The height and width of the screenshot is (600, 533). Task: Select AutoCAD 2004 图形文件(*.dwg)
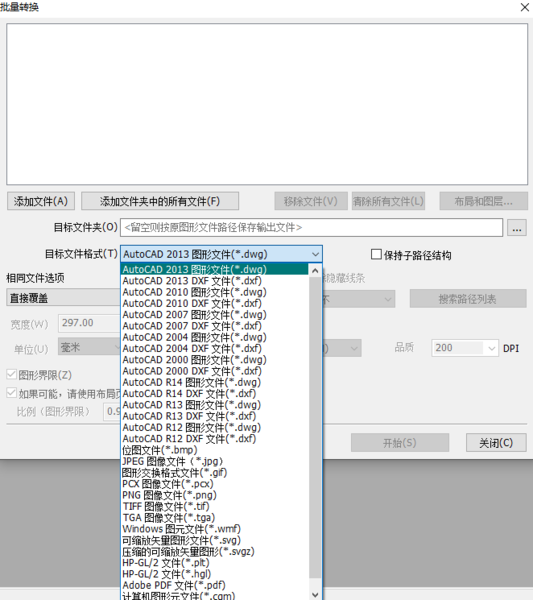click(215, 337)
